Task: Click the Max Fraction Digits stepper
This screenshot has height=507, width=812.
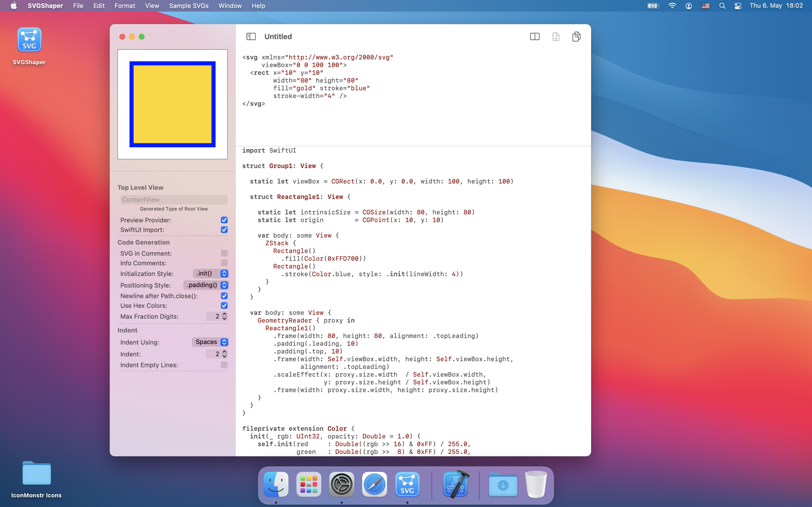Action: pos(225,316)
